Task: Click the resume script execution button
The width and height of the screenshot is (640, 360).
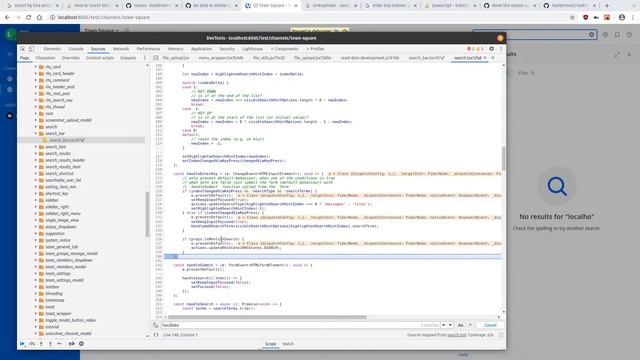Action: tap(22, 344)
